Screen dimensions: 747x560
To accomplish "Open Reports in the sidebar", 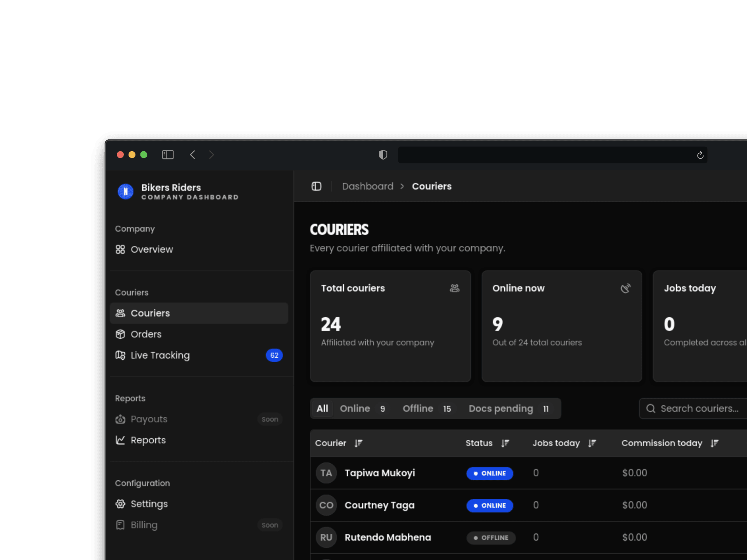I will 199,440.
